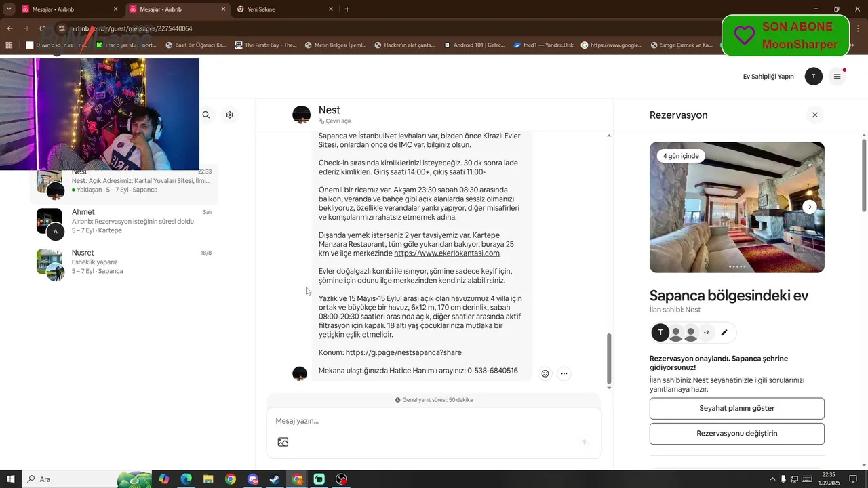Open Nusret conversation
The image size is (868, 488).
[x=124, y=263]
